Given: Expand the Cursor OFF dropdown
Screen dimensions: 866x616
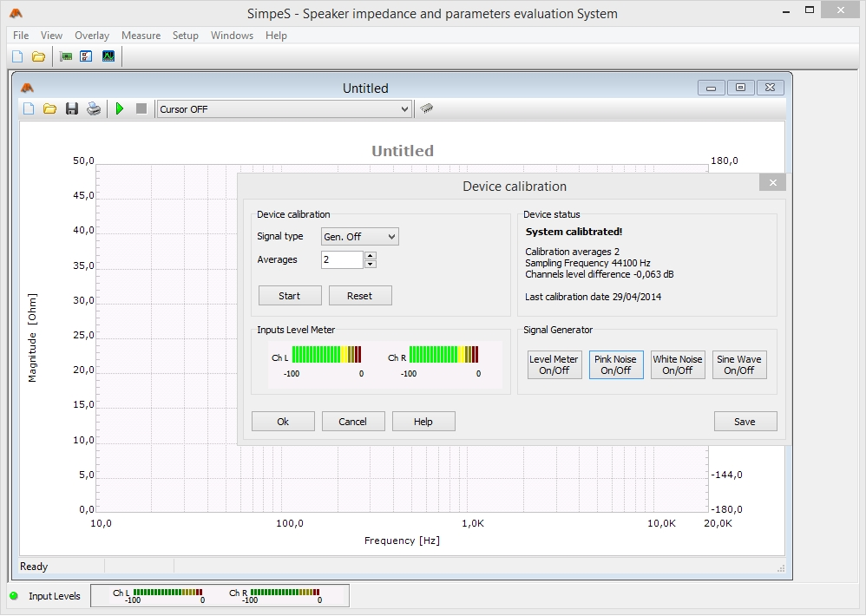Looking at the screenshot, I should 405,109.
